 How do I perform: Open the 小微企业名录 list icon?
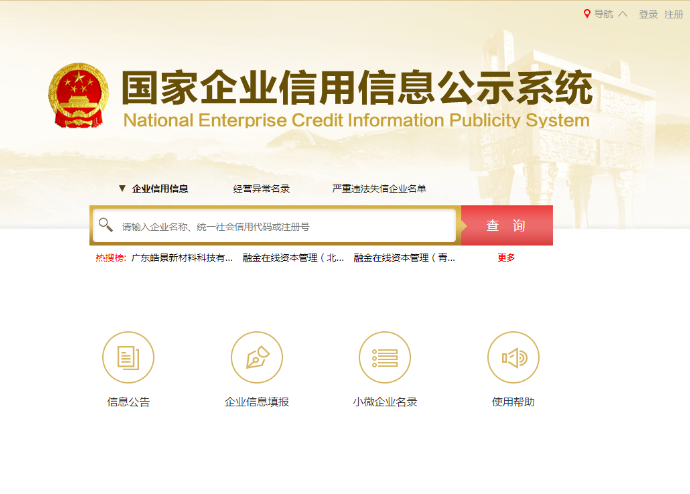pyautogui.click(x=385, y=357)
